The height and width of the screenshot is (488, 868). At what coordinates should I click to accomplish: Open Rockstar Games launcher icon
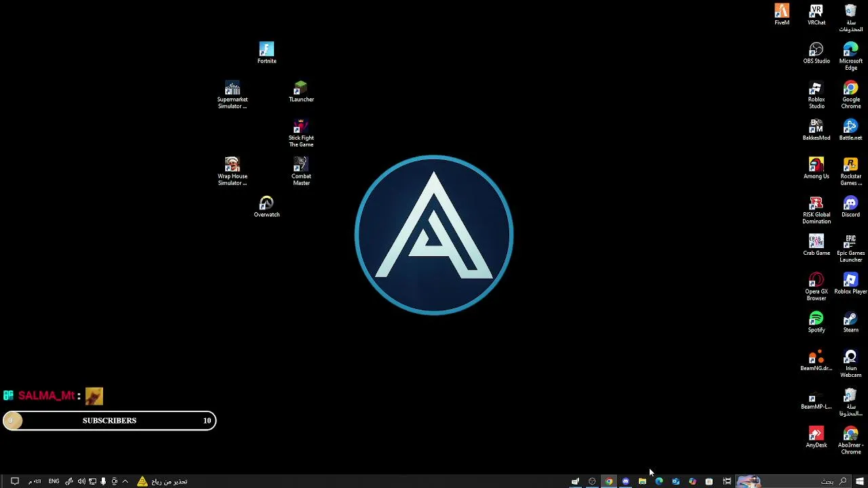coord(850,171)
